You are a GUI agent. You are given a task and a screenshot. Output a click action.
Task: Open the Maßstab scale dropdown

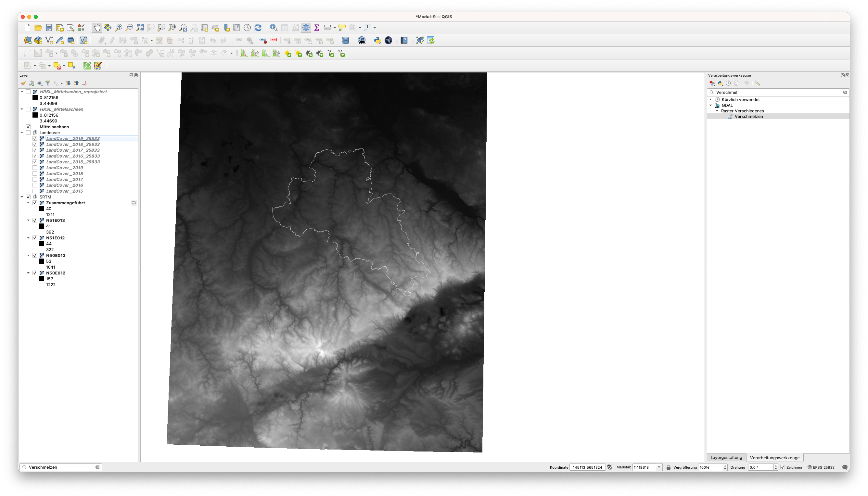click(x=659, y=467)
